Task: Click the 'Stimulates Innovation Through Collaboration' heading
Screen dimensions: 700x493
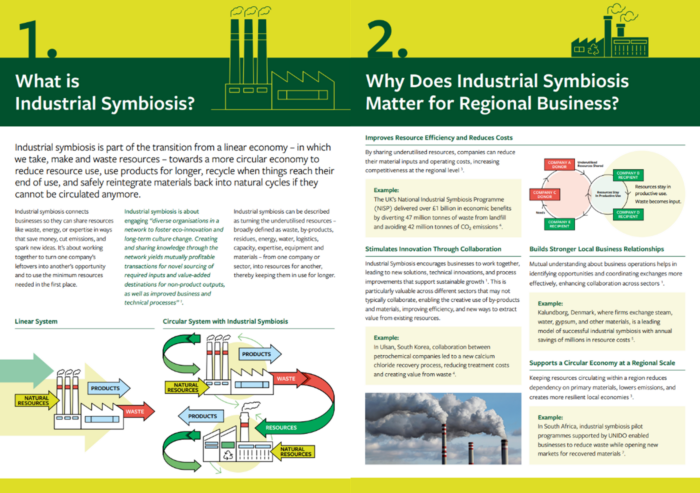Action: coord(433,249)
